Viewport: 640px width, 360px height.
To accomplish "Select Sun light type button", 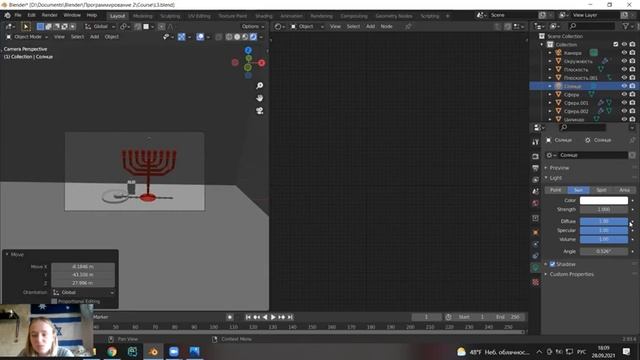I will (578, 190).
